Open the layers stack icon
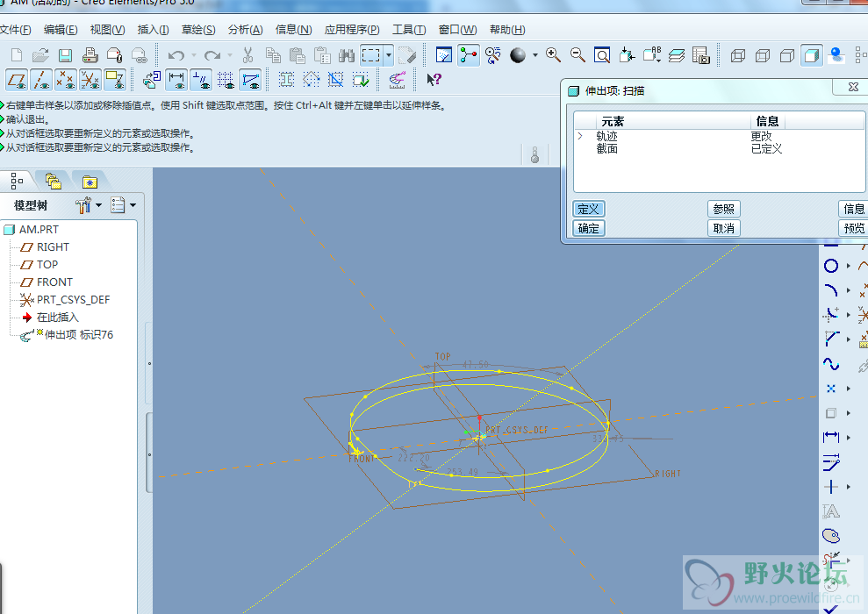This screenshot has height=614, width=868. pyautogui.click(x=676, y=55)
